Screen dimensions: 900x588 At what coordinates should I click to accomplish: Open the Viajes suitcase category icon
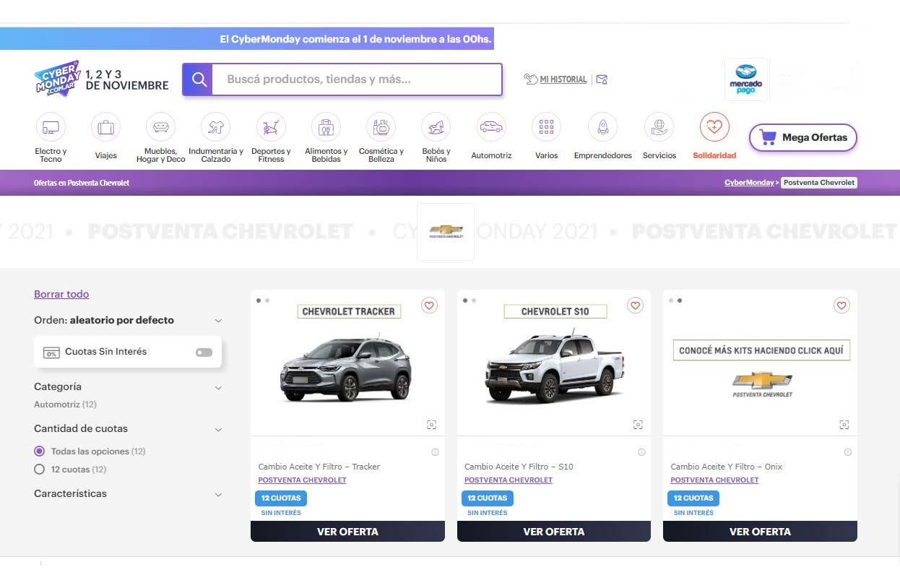(x=105, y=128)
